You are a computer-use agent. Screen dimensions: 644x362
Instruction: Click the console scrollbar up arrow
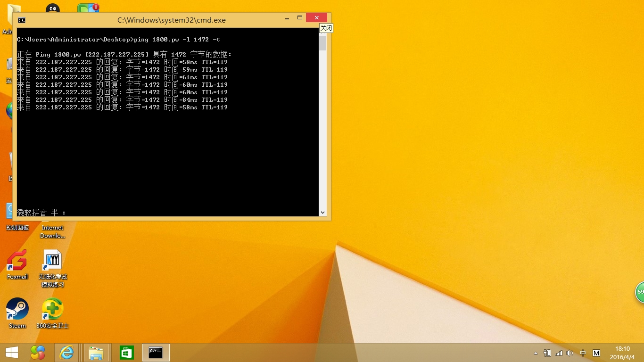(x=323, y=32)
